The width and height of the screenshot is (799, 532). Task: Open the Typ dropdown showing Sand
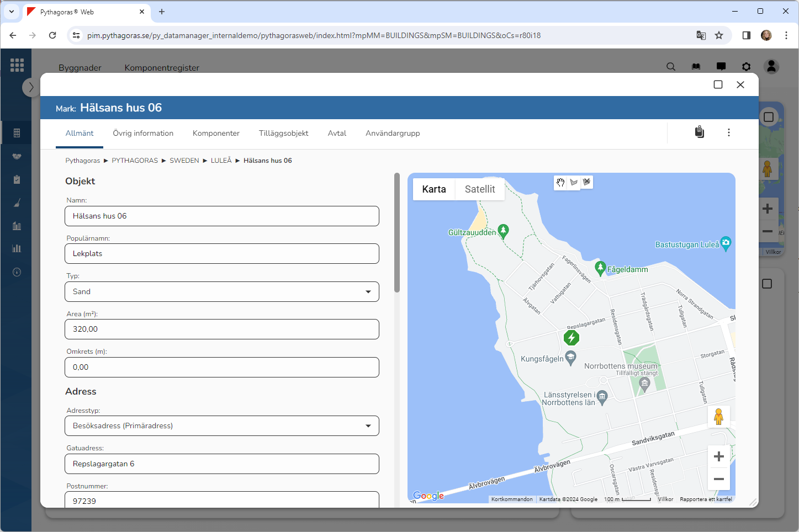[x=222, y=291]
